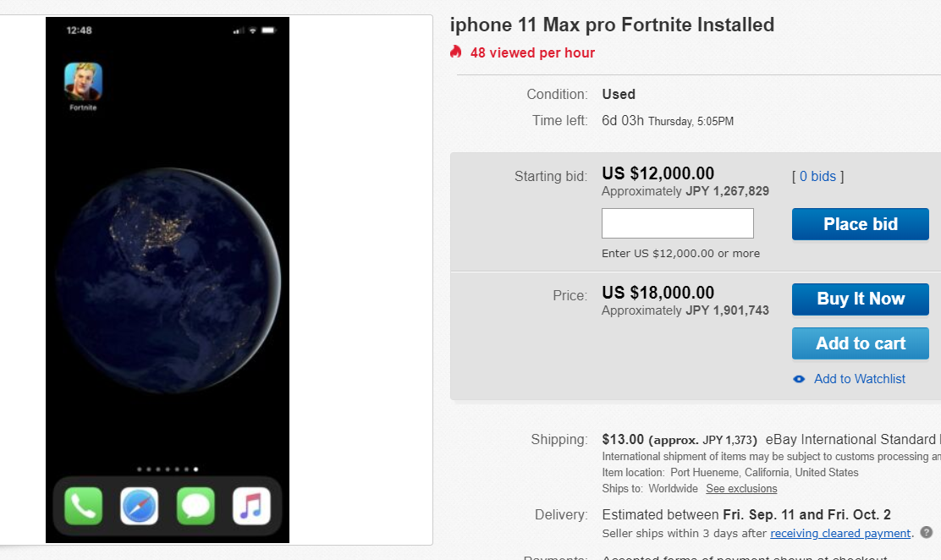
Task: Click the red flame trending icon
Action: 456,52
